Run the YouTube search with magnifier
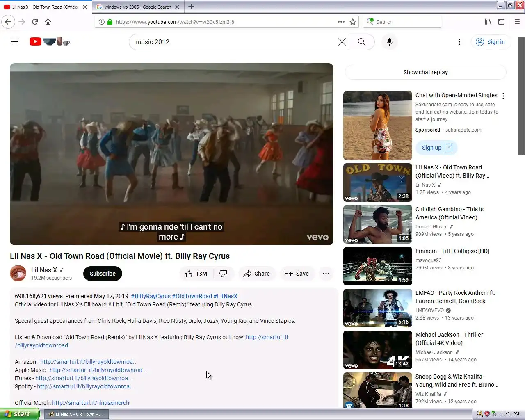The height and width of the screenshot is (420, 525). (x=361, y=42)
